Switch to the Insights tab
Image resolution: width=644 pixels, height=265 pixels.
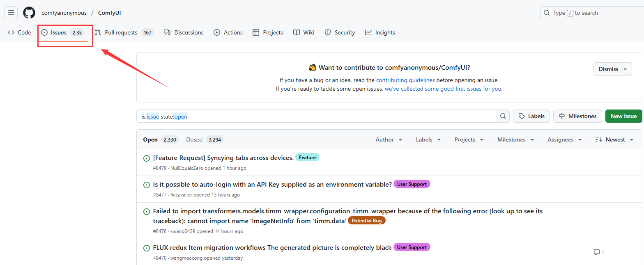click(380, 32)
